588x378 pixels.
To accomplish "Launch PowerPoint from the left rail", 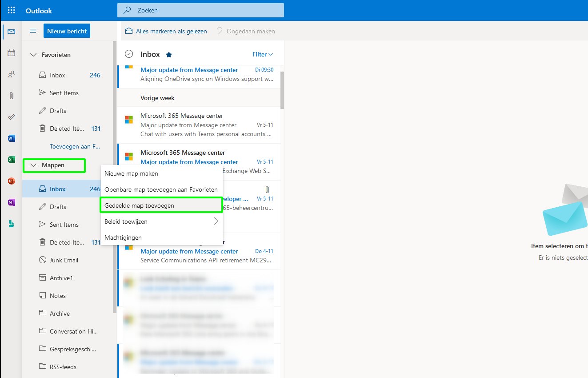I will [x=12, y=181].
